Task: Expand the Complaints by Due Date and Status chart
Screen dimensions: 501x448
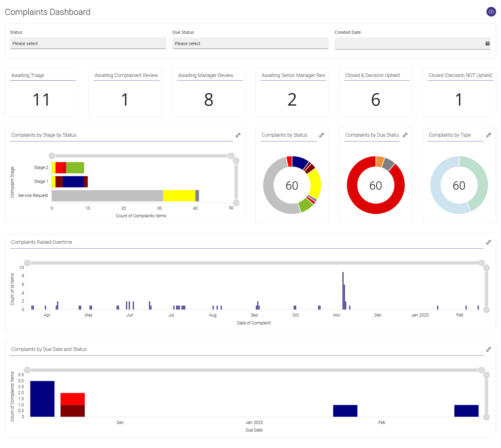Action: pyautogui.click(x=489, y=349)
